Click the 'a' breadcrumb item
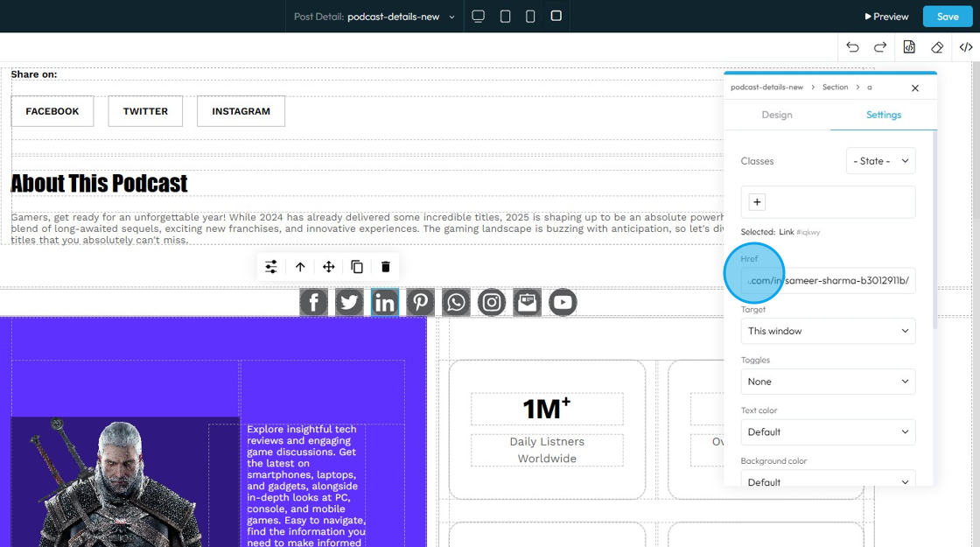 tap(870, 88)
